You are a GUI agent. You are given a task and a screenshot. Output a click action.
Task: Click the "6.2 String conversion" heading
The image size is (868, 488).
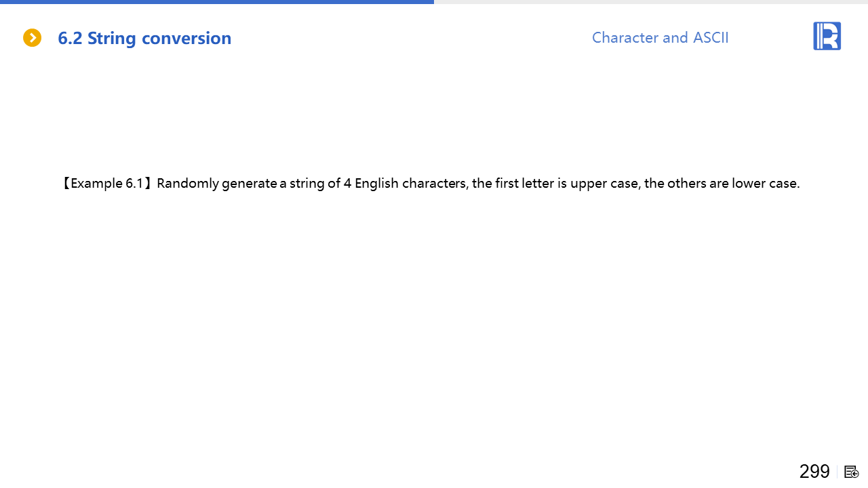point(144,38)
